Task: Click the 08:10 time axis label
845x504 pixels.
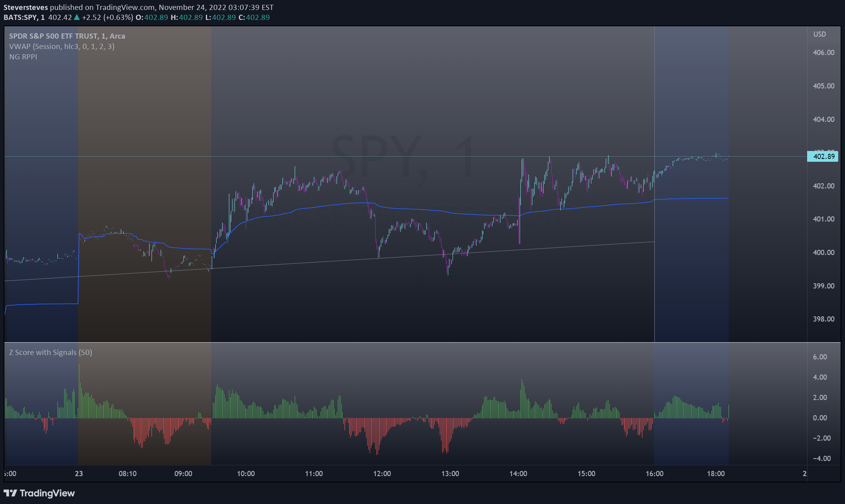Action: click(128, 474)
